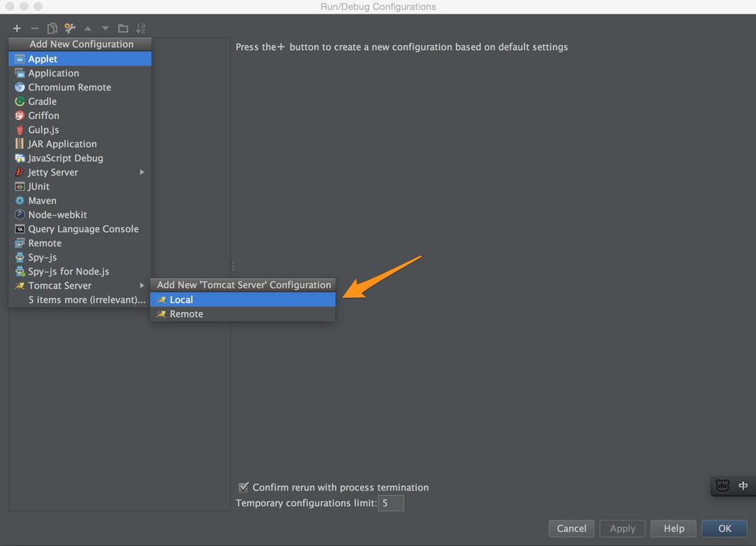Viewport: 756px width, 546px height.
Task: Click the green Gradle icon
Action: tap(20, 101)
